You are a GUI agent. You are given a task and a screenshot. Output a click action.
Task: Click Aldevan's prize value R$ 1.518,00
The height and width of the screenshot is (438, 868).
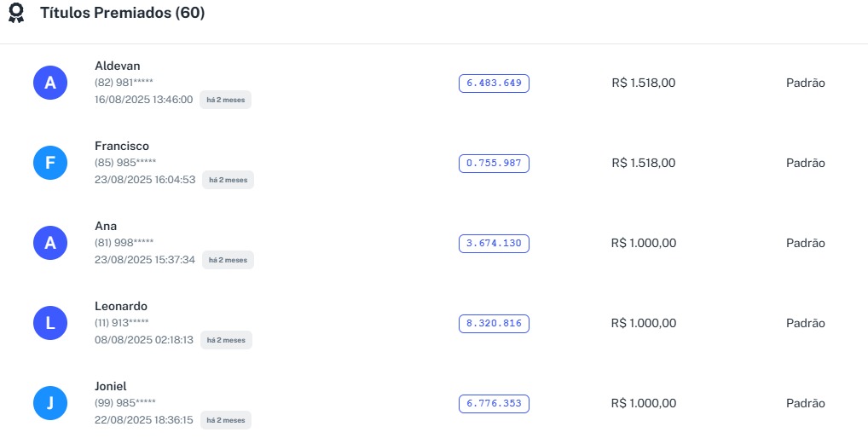click(644, 83)
